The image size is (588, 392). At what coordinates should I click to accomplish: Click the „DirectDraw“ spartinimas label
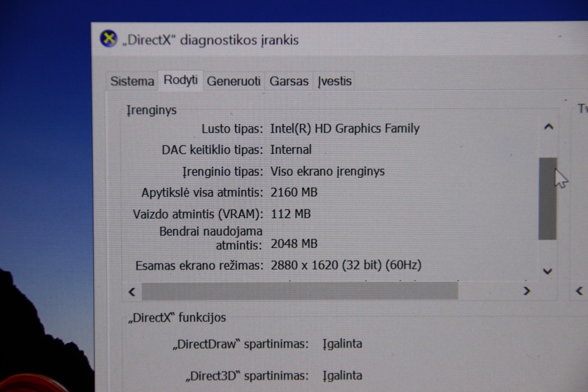[240, 344]
